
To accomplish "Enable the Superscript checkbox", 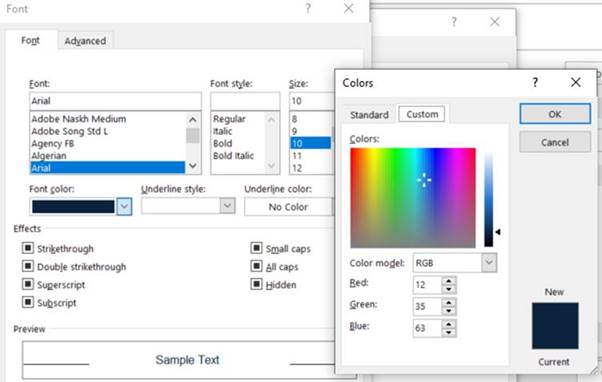I will (x=28, y=284).
